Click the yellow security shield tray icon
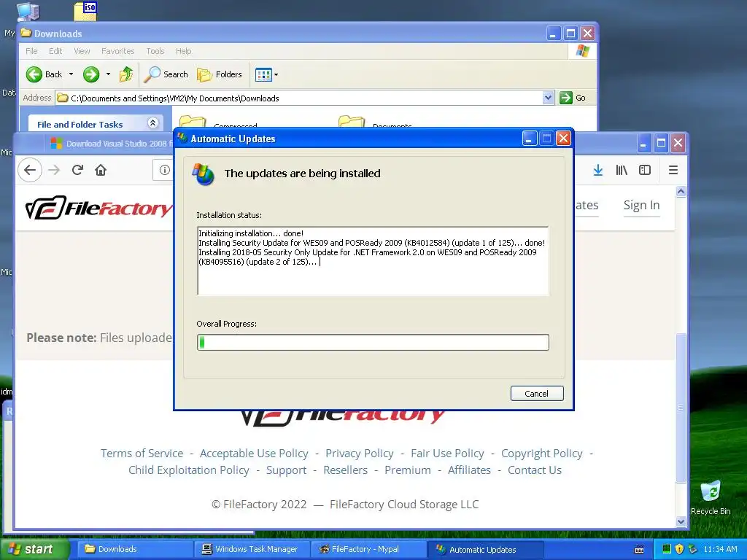 click(x=679, y=549)
